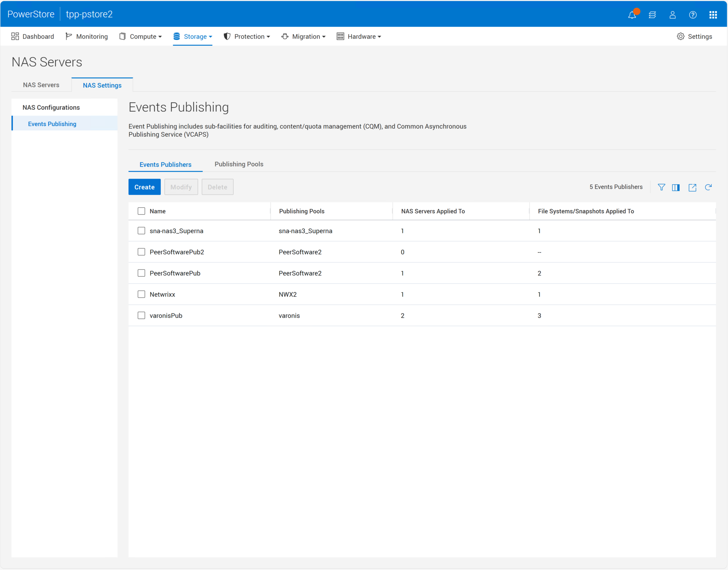This screenshot has height=570, width=728.
Task: Click the Create button
Action: (x=144, y=187)
